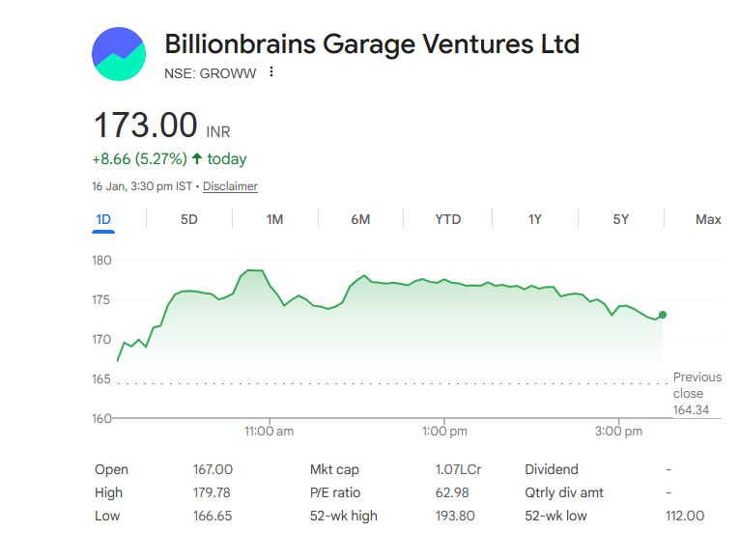View the 1Y price history tab
Viewport: 739px width, 560px height.
pyautogui.click(x=534, y=219)
